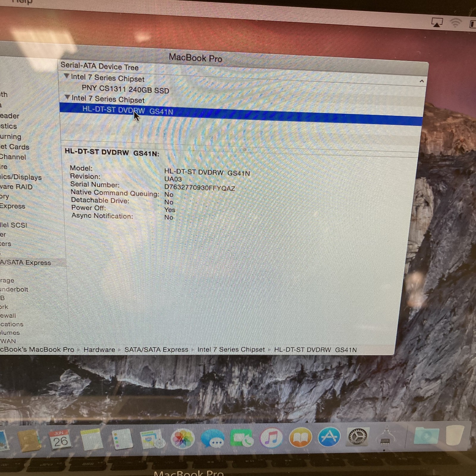Open iTunes from the Dock
476x476 pixels.
[271, 438]
